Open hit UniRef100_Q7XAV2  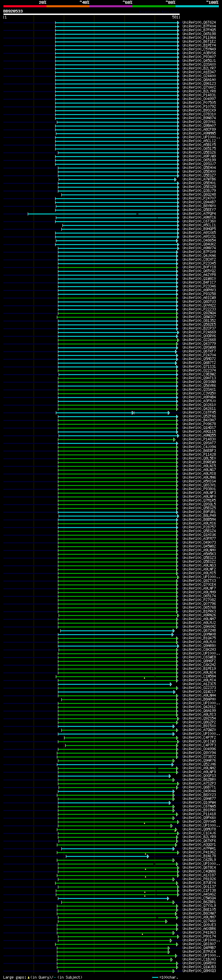point(199,88)
